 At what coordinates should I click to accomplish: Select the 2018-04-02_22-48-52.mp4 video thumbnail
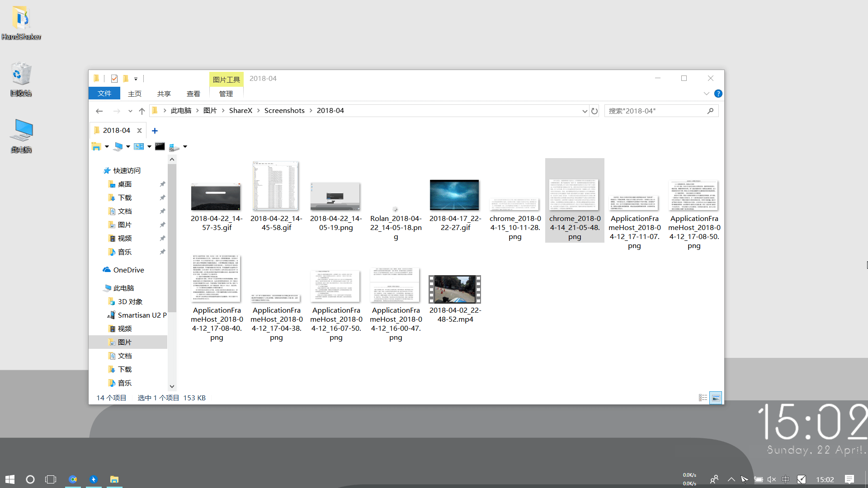click(x=455, y=290)
